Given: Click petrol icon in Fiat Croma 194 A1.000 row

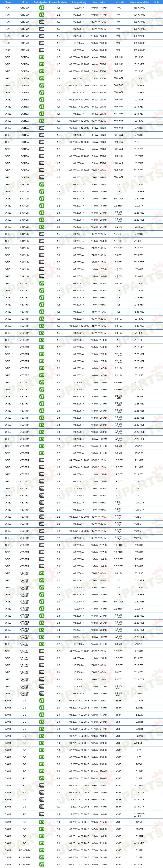Looking at the screenshot, I should [x=41, y=15].
